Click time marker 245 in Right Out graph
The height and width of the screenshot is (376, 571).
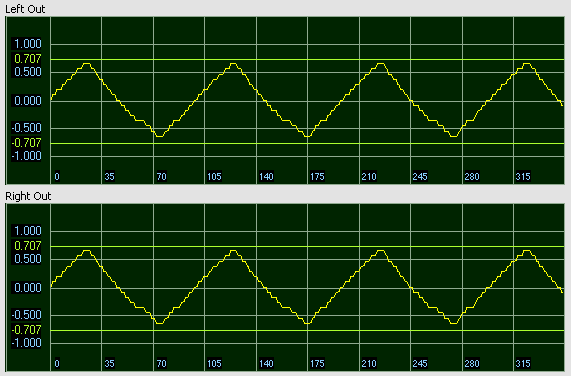[x=420, y=363]
